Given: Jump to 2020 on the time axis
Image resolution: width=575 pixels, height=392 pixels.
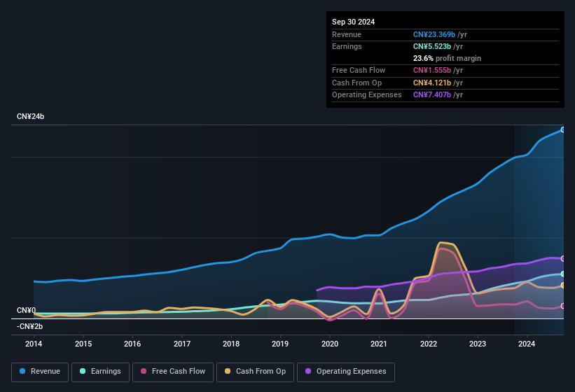Looking at the screenshot, I should 330,344.
